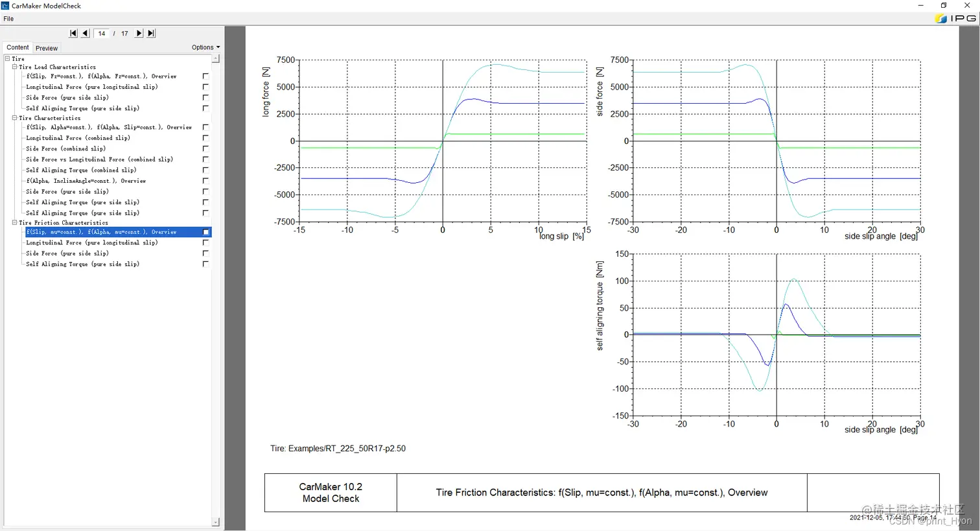Screen dimensions: 980x531
Task: Check Side Force under Tire Friction Characteristics
Action: click(205, 253)
